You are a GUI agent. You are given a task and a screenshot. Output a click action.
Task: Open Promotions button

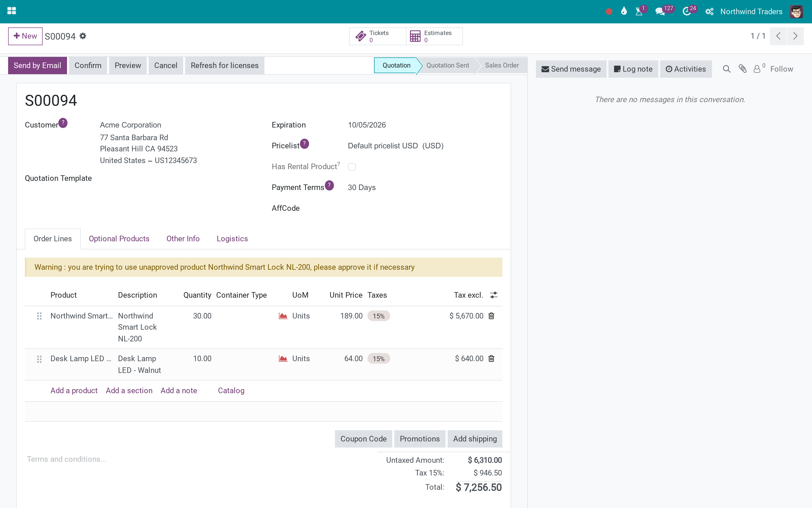[x=420, y=439]
